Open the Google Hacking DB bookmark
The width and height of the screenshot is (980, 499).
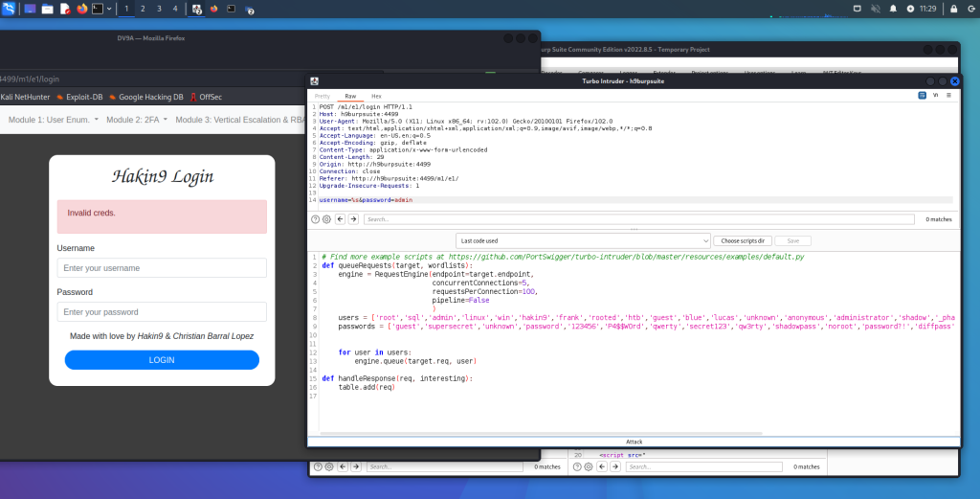[x=146, y=97]
